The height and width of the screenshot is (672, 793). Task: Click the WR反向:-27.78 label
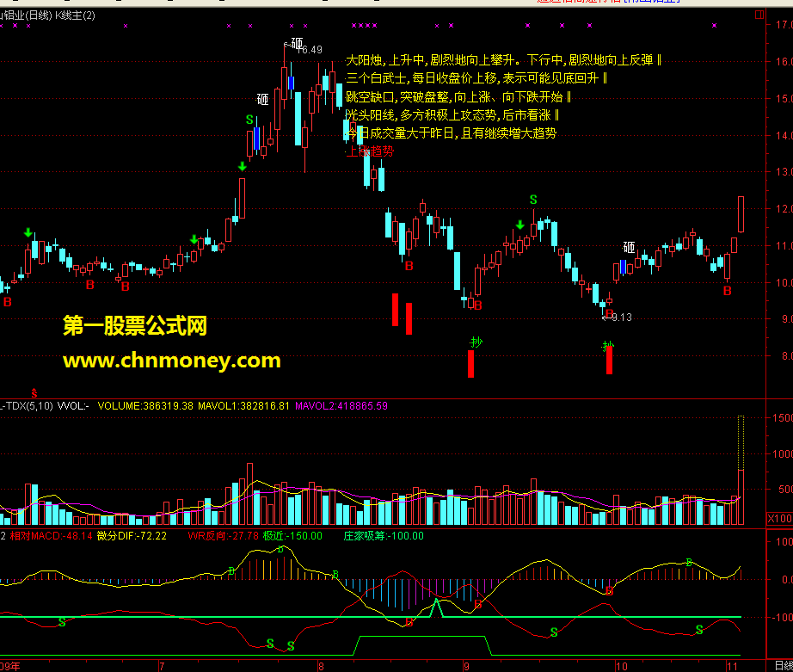[x=223, y=536]
